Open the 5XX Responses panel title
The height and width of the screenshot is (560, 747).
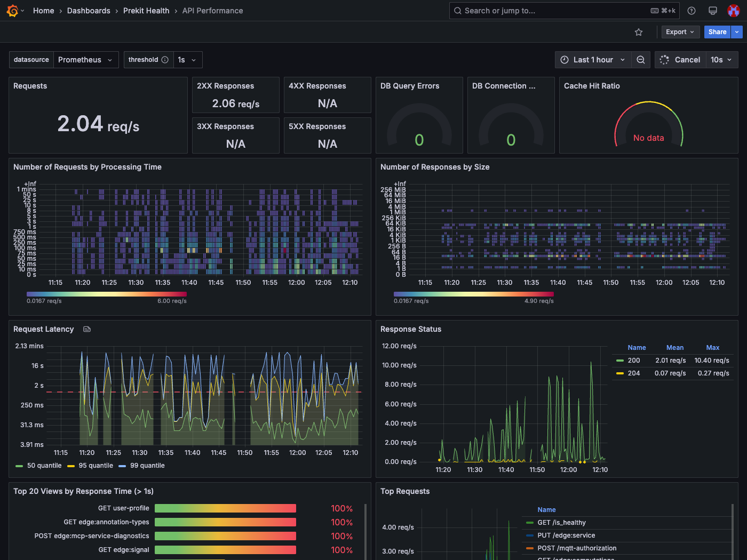[317, 126]
